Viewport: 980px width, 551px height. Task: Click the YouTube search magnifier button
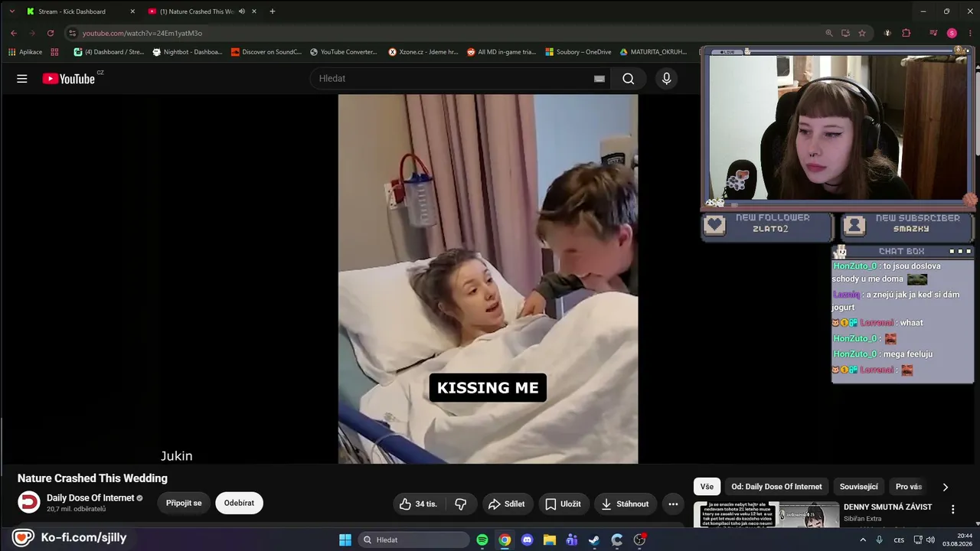coord(629,79)
